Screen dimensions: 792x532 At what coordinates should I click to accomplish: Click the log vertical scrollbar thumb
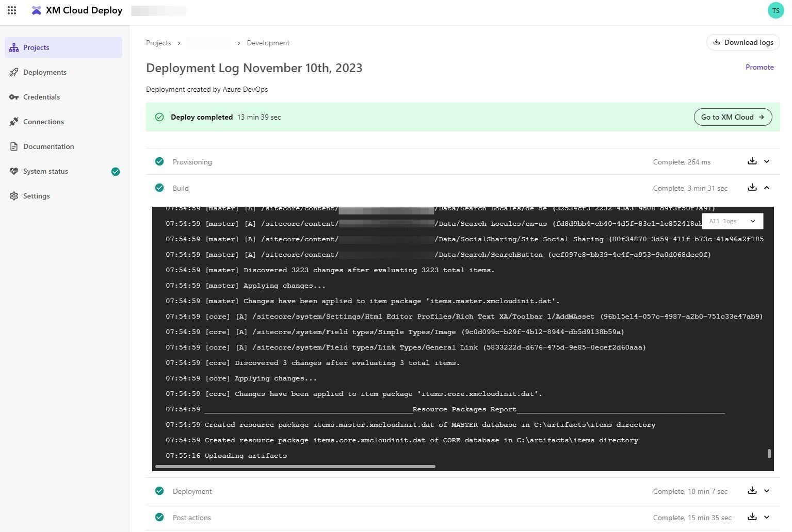pos(769,454)
